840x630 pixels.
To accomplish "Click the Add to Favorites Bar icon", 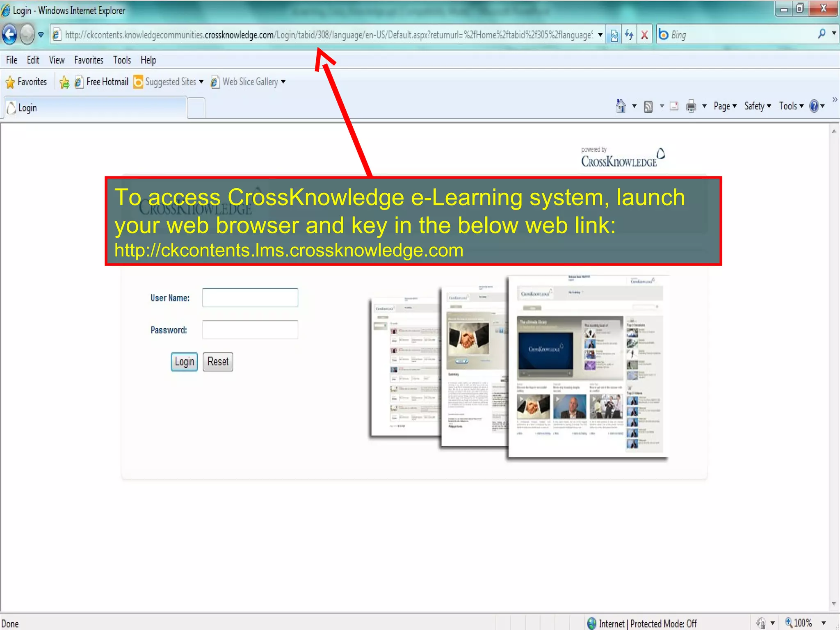I will click(x=64, y=82).
